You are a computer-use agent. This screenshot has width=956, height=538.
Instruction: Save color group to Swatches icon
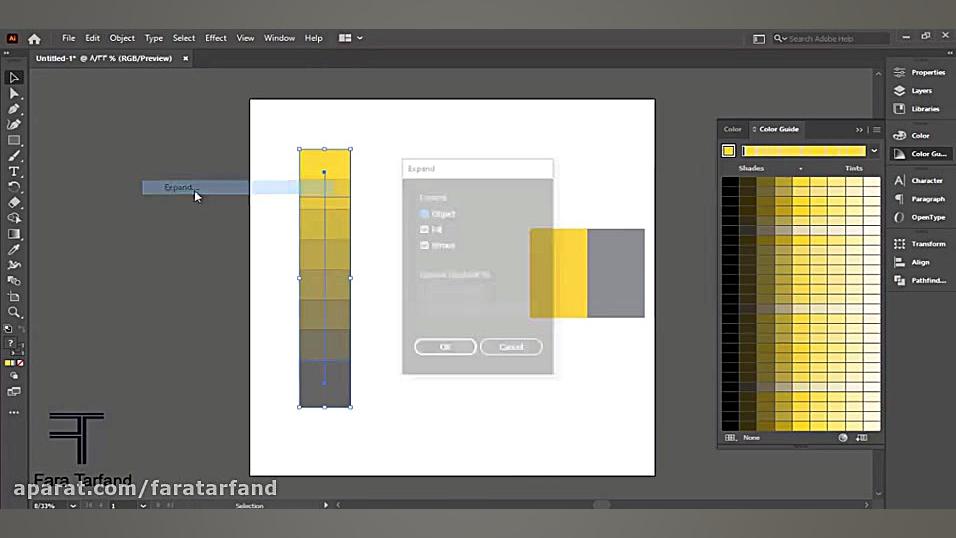point(861,437)
